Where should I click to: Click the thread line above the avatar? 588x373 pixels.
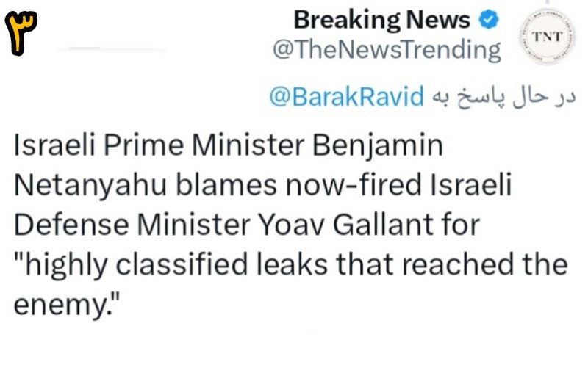tap(548, 2)
